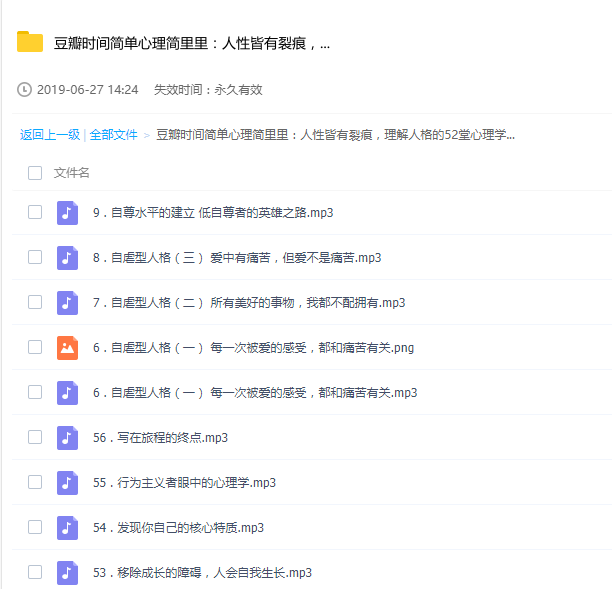The width and height of the screenshot is (612, 589).
Task: Click the folder title 人性皆有裂痕 in the header
Action: [192, 43]
